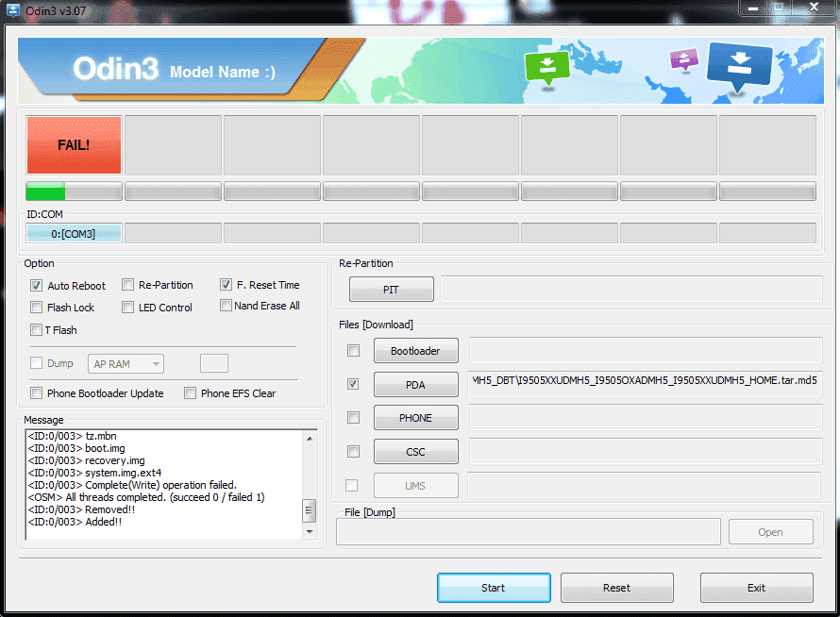Enable the Flash Lock checkbox

tap(36, 307)
